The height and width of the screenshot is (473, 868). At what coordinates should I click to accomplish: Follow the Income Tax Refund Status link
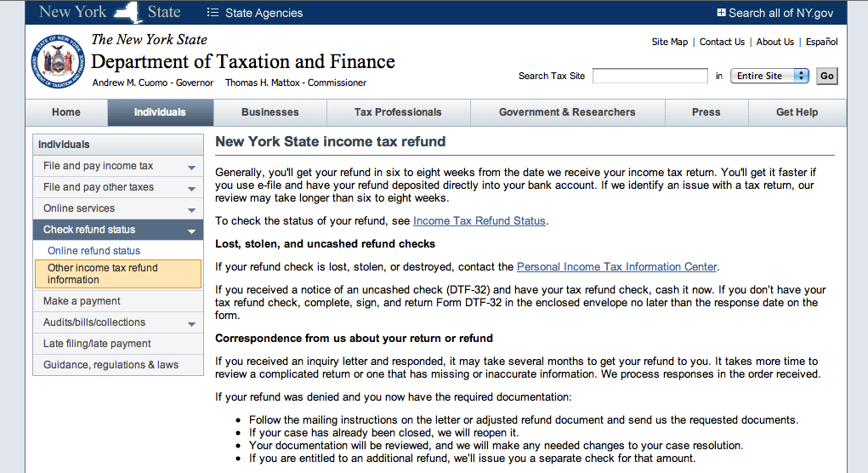(x=479, y=221)
